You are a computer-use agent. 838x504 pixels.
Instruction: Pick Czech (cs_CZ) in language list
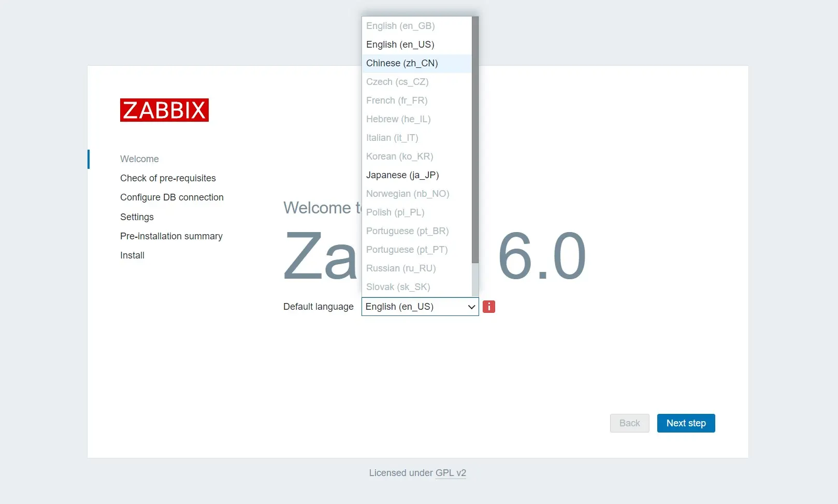click(x=417, y=82)
